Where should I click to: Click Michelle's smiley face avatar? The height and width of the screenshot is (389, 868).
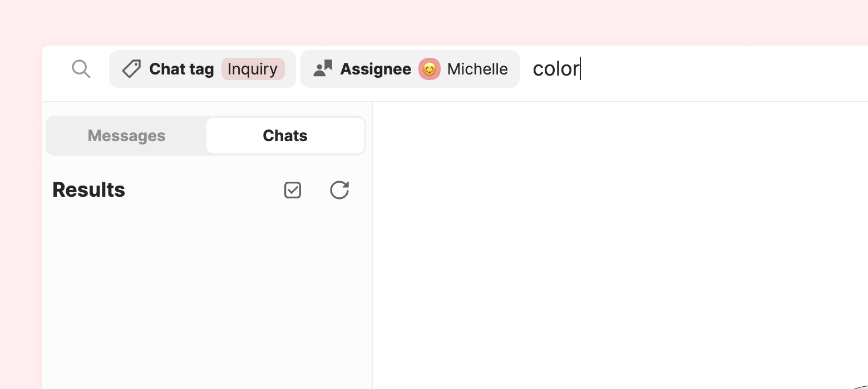tap(430, 69)
